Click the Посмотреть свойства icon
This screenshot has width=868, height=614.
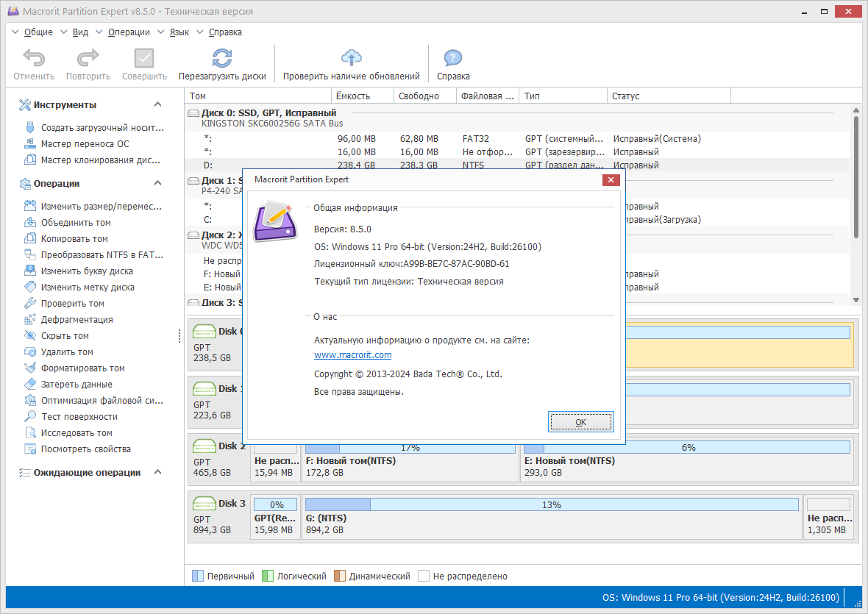coord(30,449)
